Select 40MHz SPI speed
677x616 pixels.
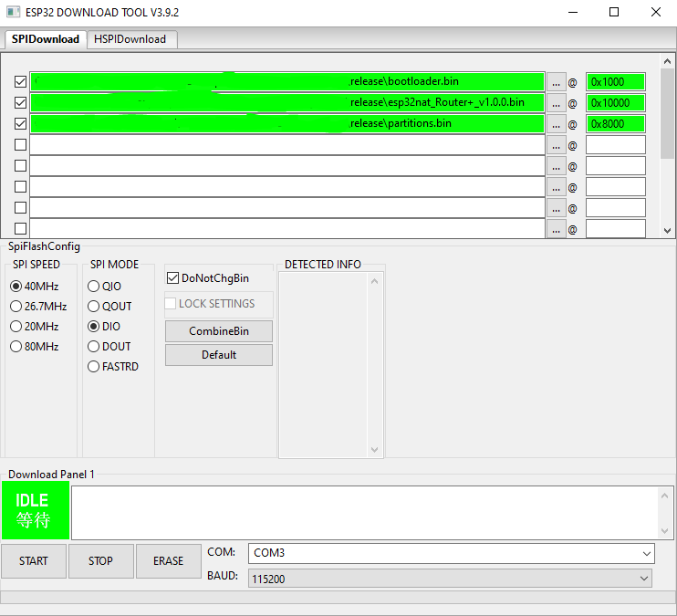tap(35, 287)
